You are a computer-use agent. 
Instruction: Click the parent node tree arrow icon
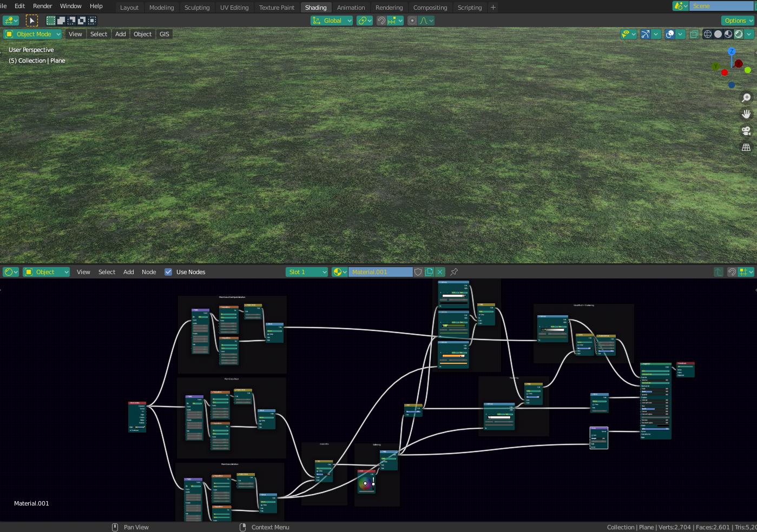click(719, 272)
